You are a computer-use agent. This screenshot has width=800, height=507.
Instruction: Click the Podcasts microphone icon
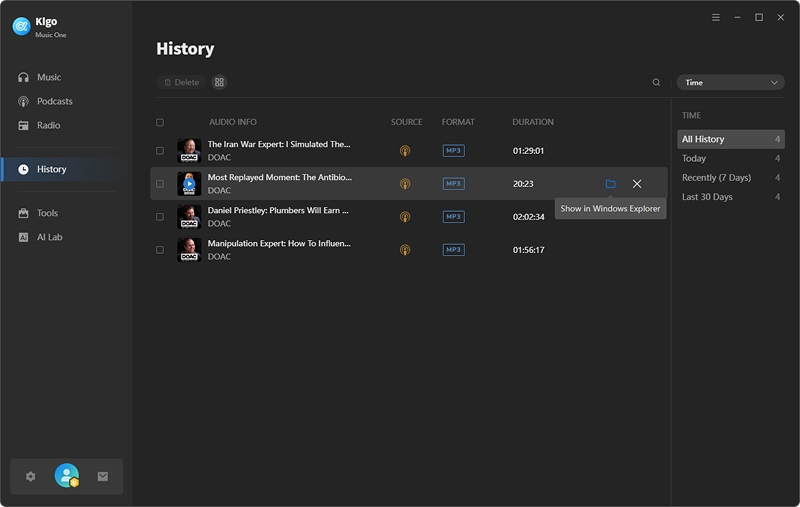pyautogui.click(x=23, y=101)
